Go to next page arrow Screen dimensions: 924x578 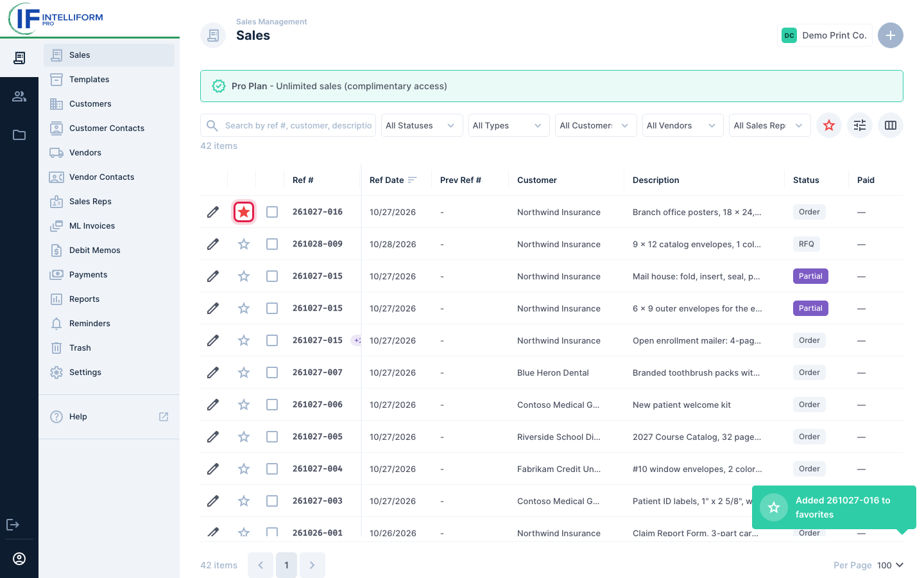[x=312, y=565]
